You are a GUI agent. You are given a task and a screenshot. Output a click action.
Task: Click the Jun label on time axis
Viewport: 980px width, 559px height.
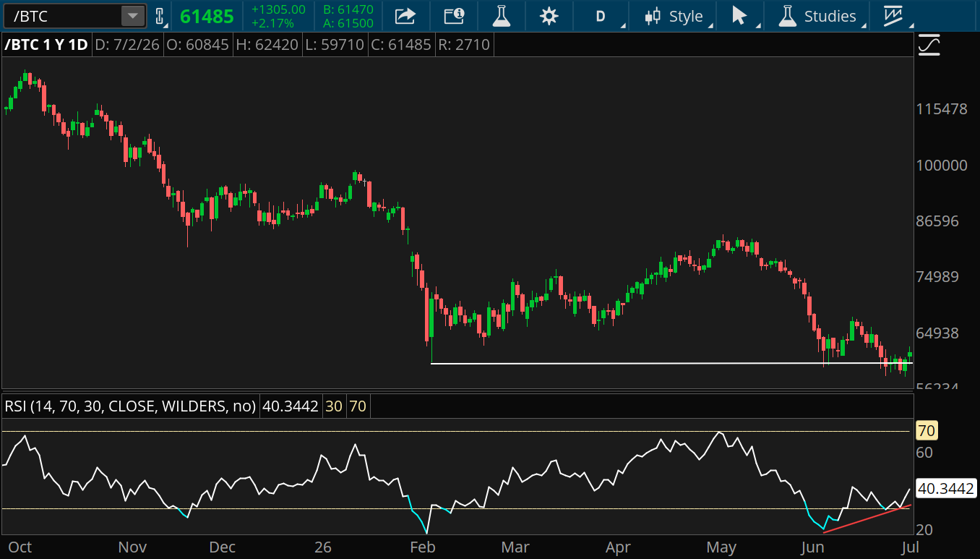coord(812,547)
